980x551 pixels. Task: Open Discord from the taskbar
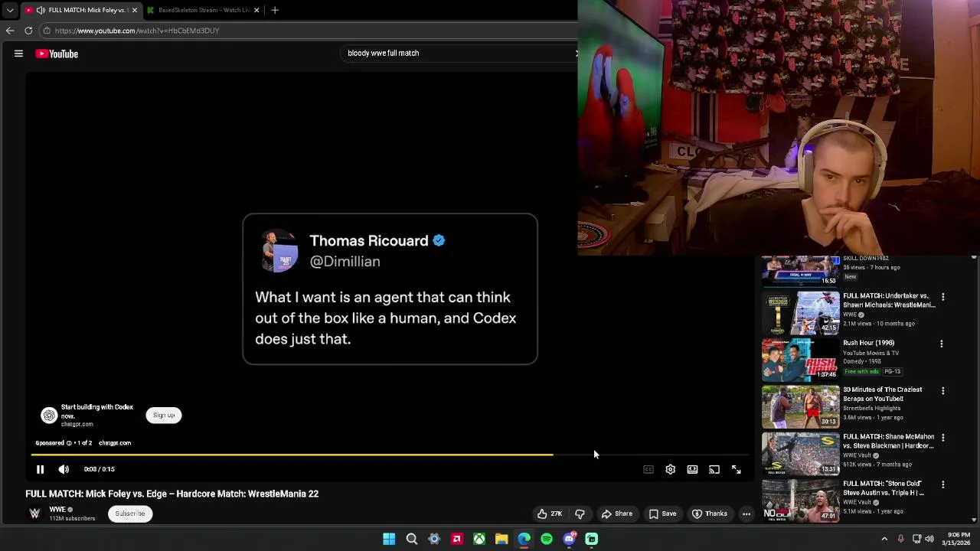click(569, 539)
